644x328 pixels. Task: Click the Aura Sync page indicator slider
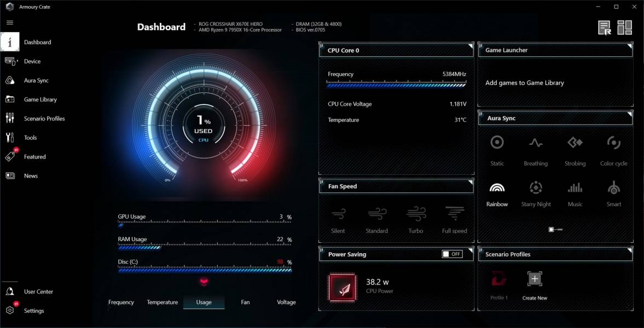(555, 230)
